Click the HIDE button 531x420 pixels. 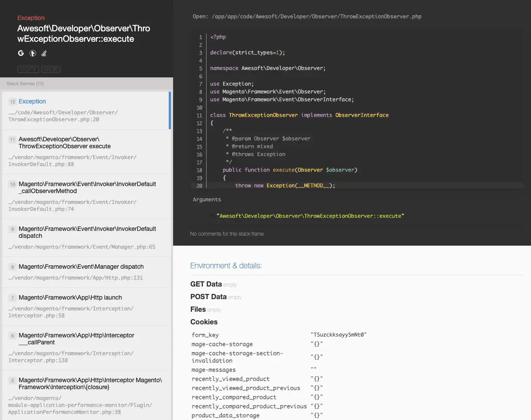click(51, 70)
